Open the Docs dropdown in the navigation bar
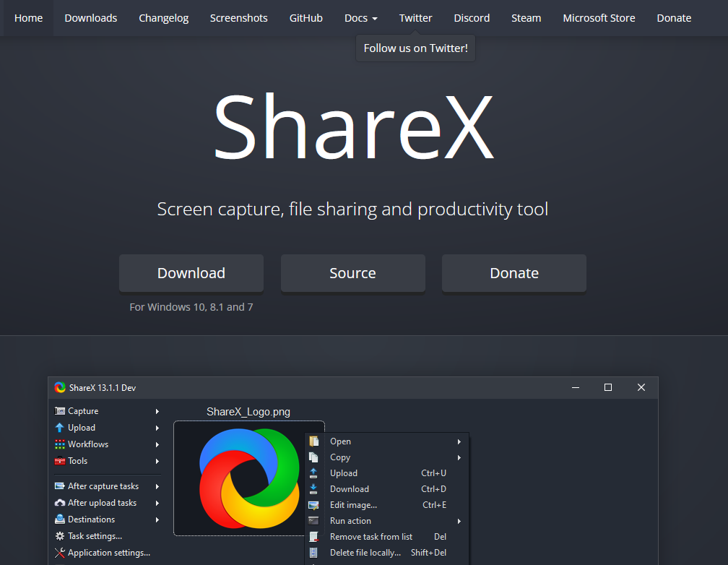The width and height of the screenshot is (728, 565). [x=361, y=18]
